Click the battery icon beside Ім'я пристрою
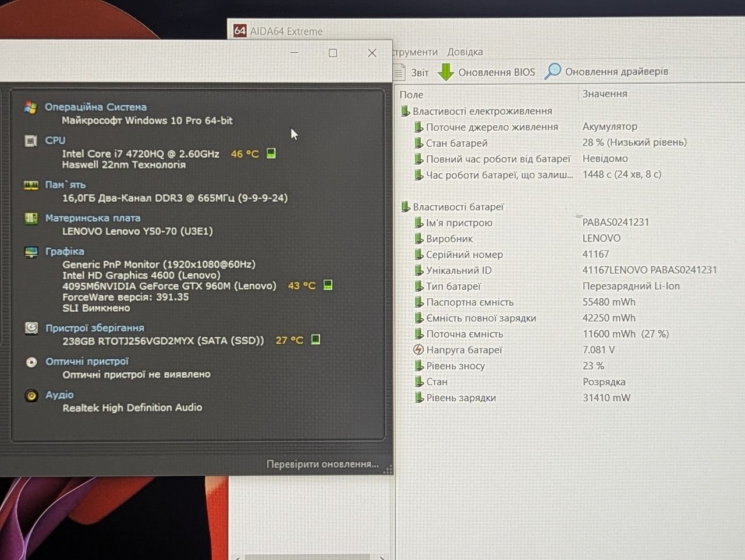The width and height of the screenshot is (745, 560). click(x=418, y=223)
